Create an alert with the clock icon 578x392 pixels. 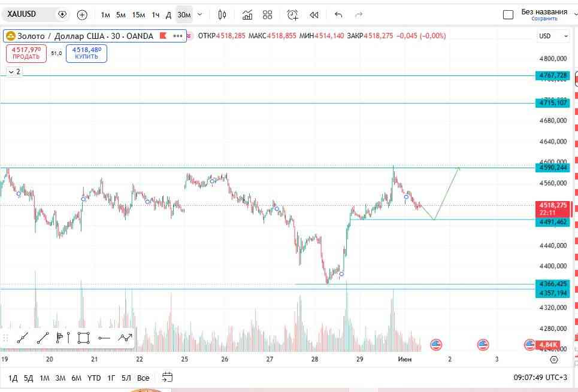[x=292, y=15]
